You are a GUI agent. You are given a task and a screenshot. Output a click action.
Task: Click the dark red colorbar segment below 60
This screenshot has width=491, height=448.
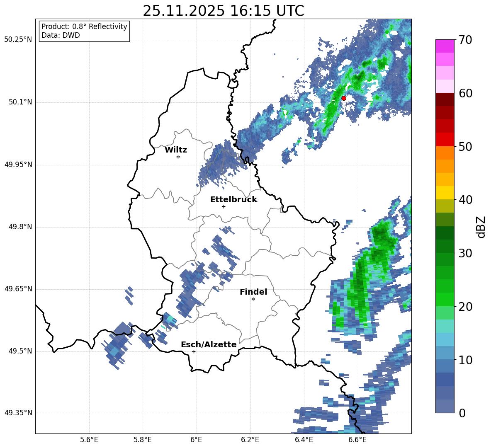point(445,99)
